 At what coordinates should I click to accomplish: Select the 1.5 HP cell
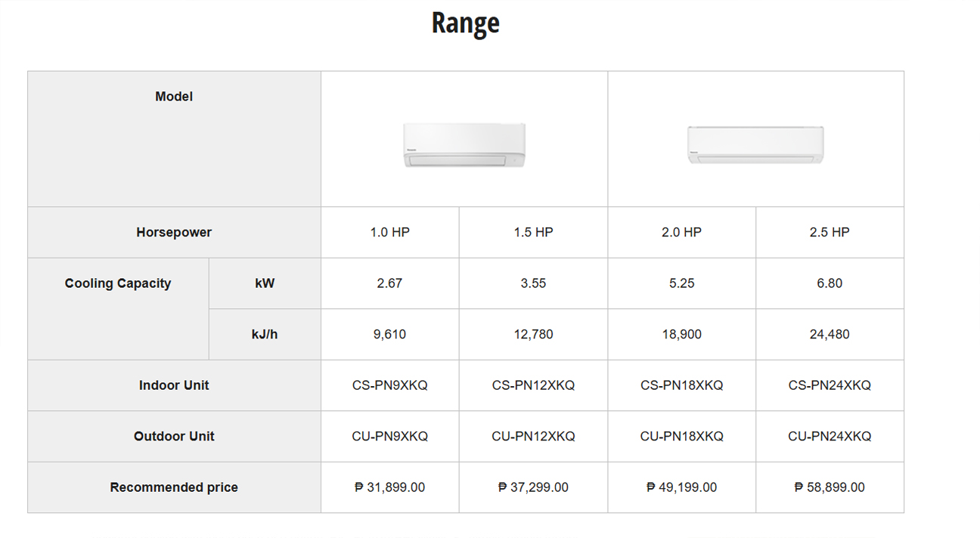click(533, 233)
